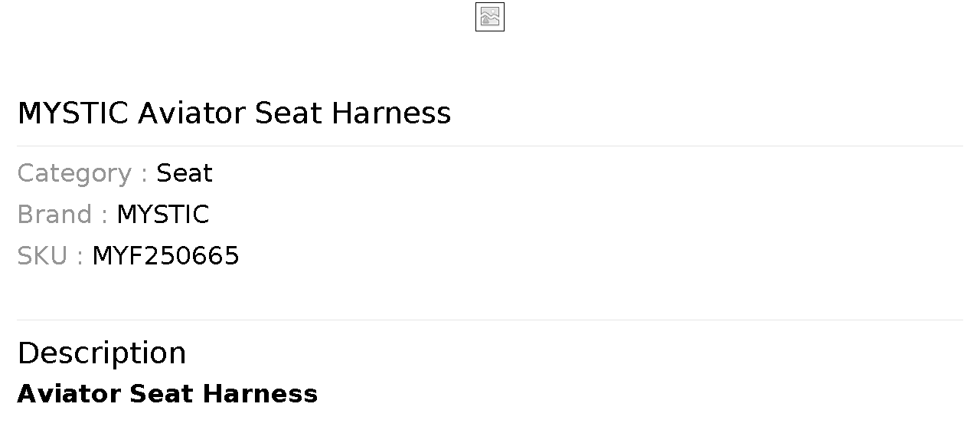Open the Seat category link
The image size is (980, 430).
(185, 173)
